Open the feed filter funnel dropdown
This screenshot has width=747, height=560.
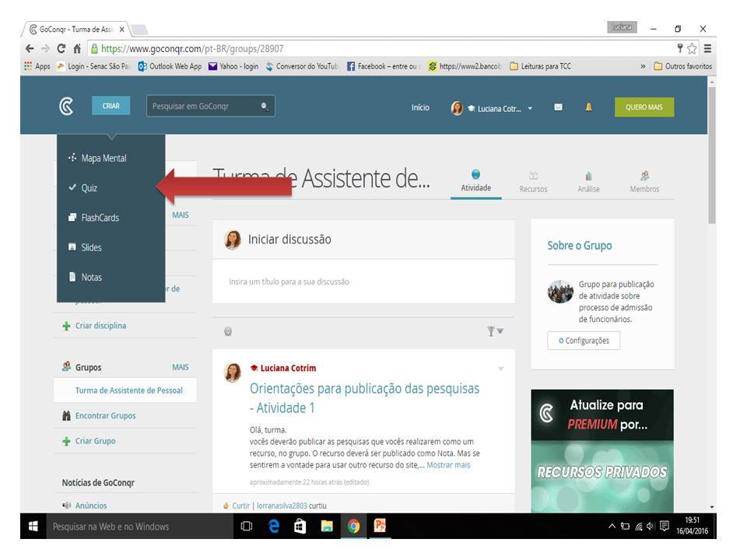[x=495, y=331]
